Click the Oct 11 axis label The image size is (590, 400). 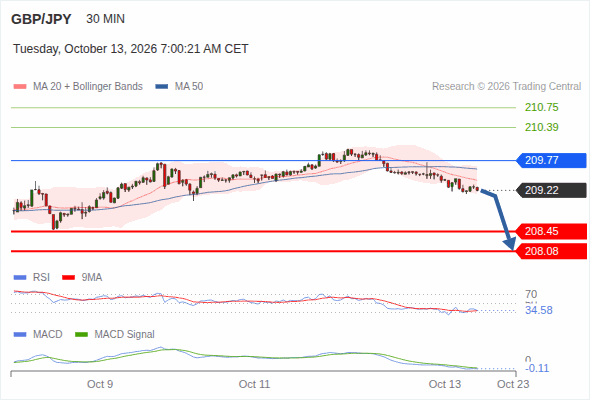(x=254, y=384)
